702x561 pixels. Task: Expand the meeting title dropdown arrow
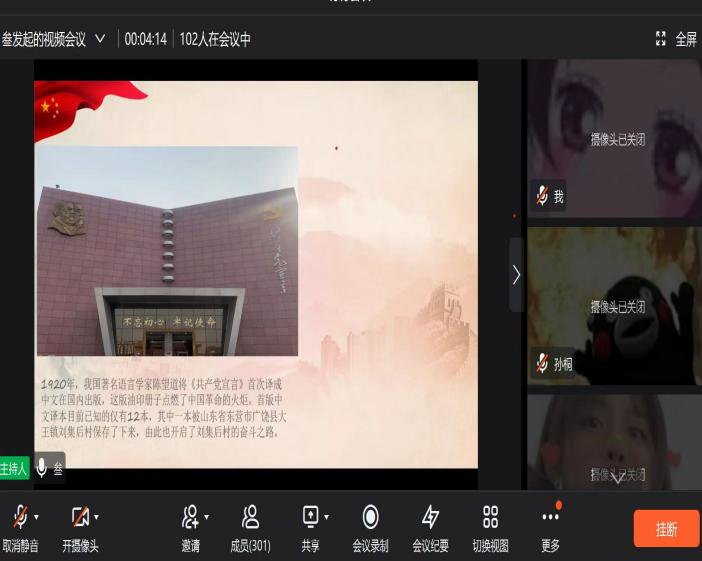pyautogui.click(x=99, y=40)
